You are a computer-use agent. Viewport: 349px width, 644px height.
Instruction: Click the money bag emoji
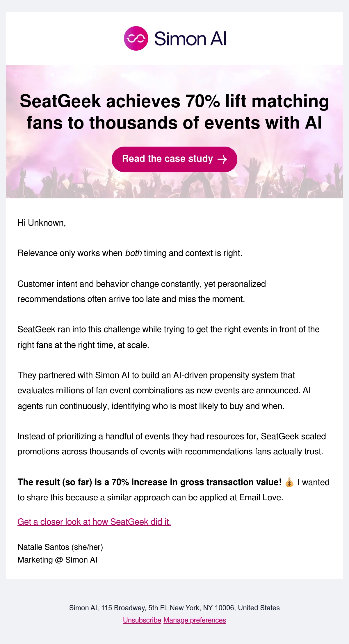click(x=289, y=482)
